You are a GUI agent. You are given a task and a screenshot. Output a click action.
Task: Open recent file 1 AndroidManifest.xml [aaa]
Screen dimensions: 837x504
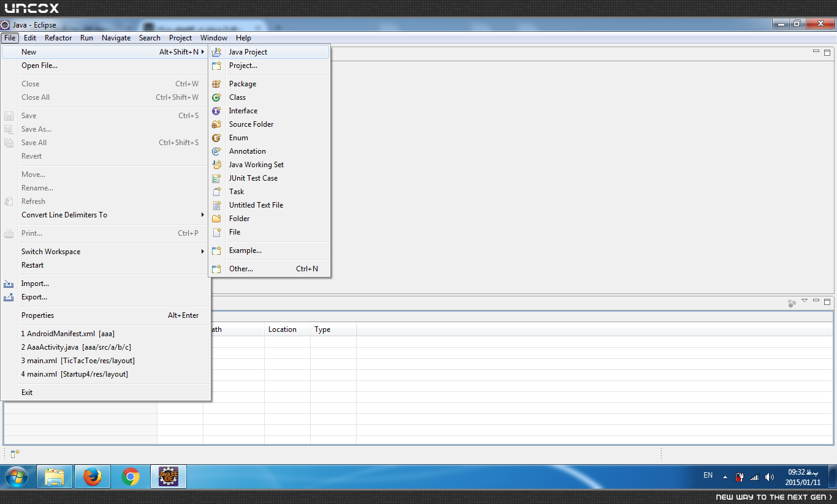pyautogui.click(x=106, y=334)
